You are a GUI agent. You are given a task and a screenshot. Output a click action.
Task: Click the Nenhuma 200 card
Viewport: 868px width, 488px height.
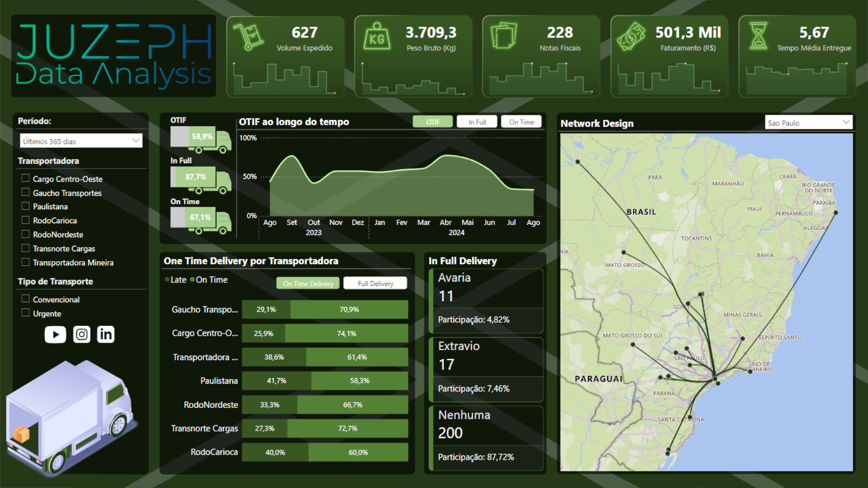(486, 438)
